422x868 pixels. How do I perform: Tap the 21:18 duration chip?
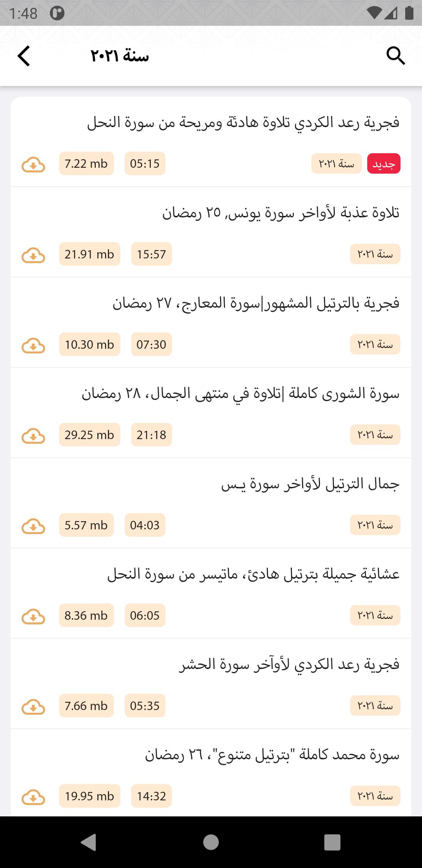(x=151, y=435)
